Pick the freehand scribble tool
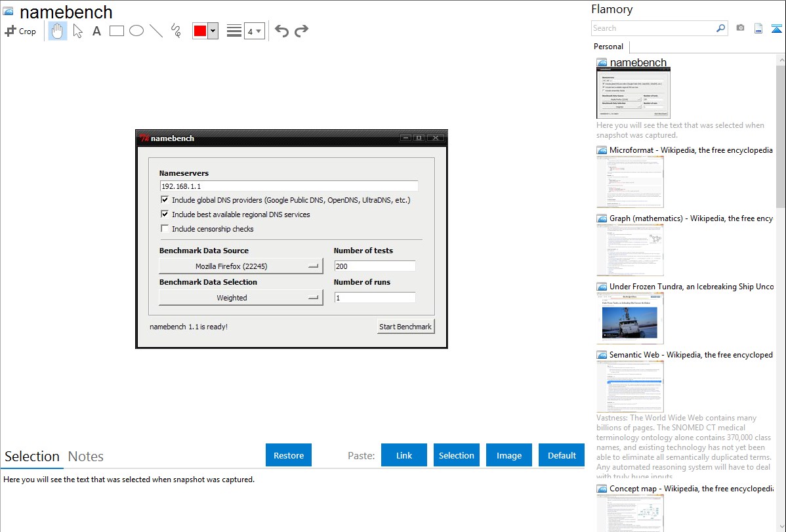This screenshot has height=532, width=786. point(176,31)
